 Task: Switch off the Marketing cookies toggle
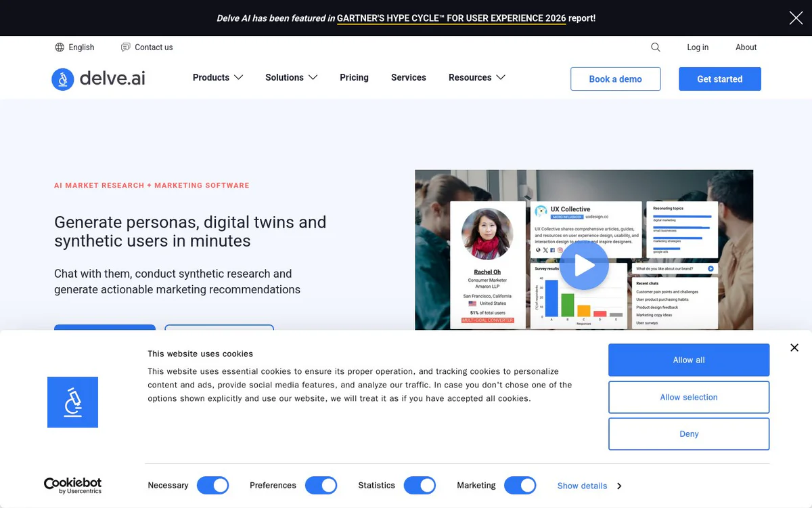520,486
